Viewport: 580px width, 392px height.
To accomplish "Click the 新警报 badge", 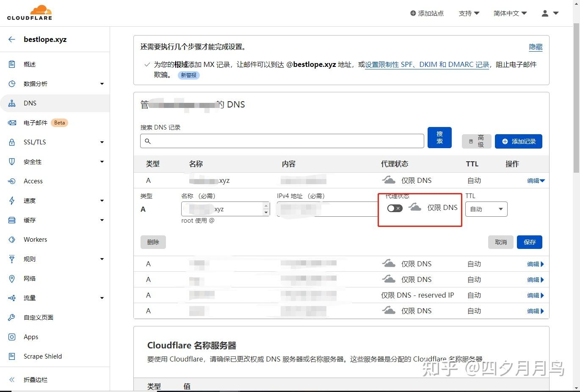I will coord(188,75).
